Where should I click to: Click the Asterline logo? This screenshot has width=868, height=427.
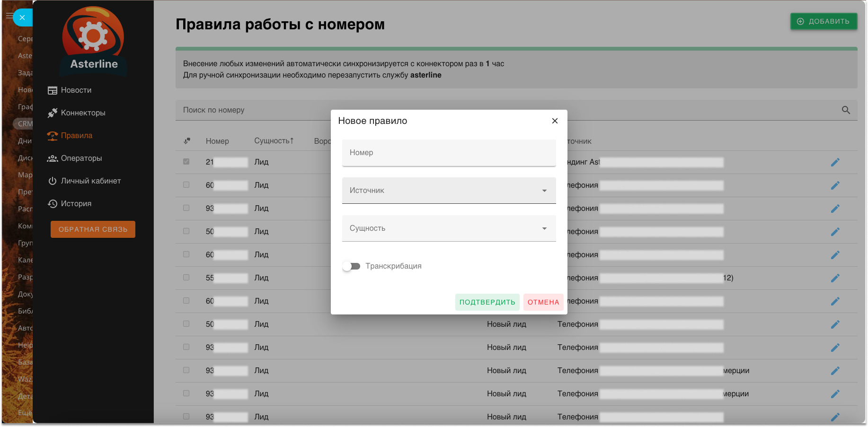[94, 41]
